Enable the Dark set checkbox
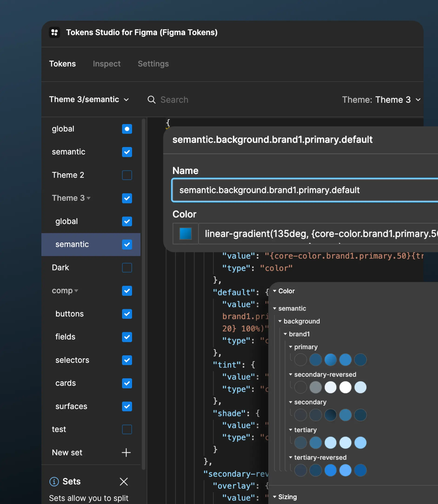Screen dimensions: 438x504 click(x=127, y=268)
